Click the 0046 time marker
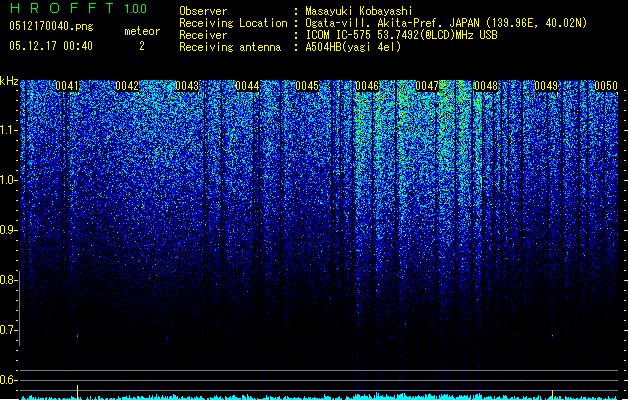This screenshot has height=400, width=629. (367, 86)
